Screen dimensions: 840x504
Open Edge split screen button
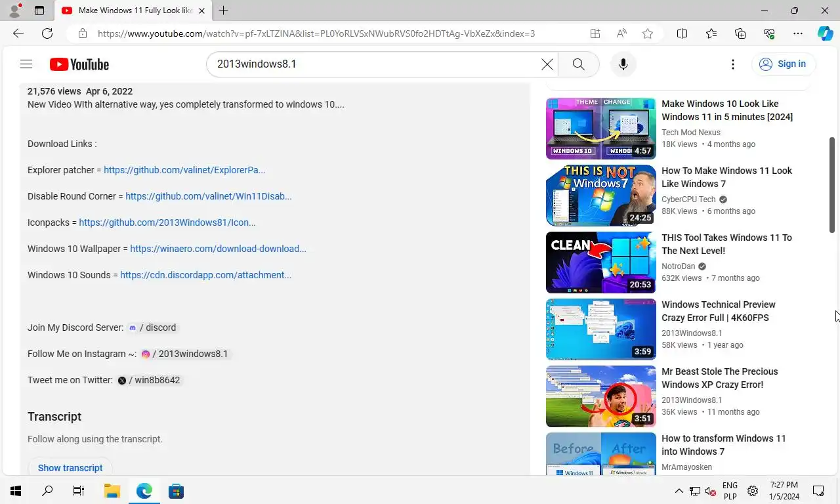682,33
